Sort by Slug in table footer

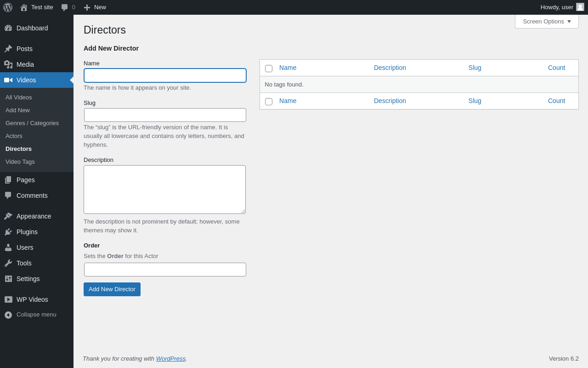click(475, 101)
